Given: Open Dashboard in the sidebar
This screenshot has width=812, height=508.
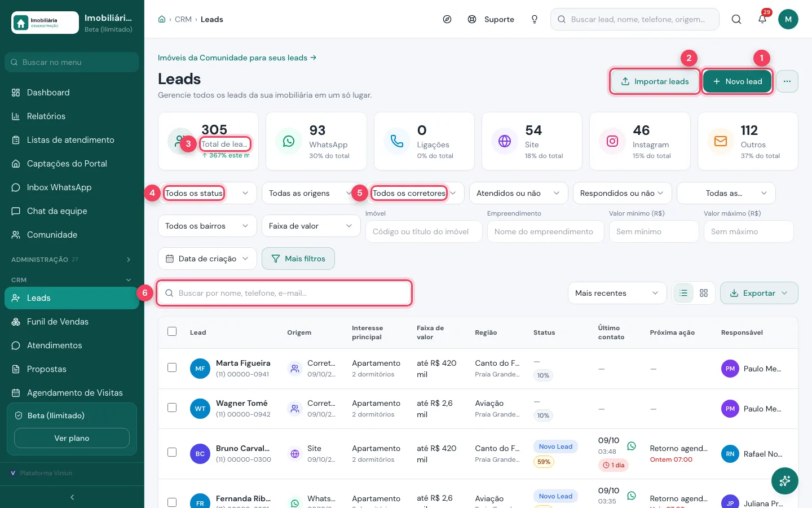Looking at the screenshot, I should 72,93.
